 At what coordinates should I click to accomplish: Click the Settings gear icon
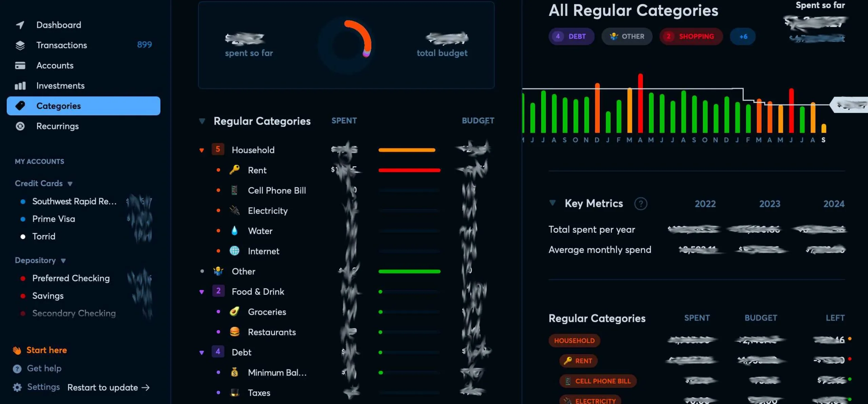[x=16, y=387]
